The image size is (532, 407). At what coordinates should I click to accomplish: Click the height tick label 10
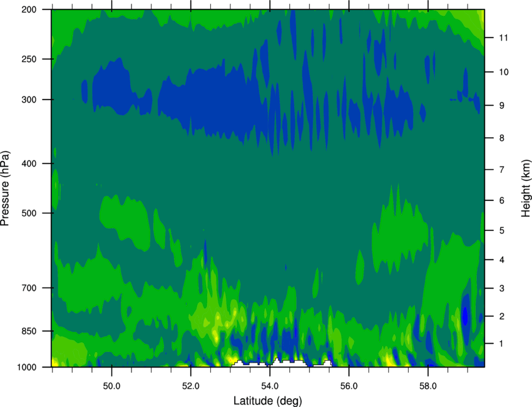point(504,72)
